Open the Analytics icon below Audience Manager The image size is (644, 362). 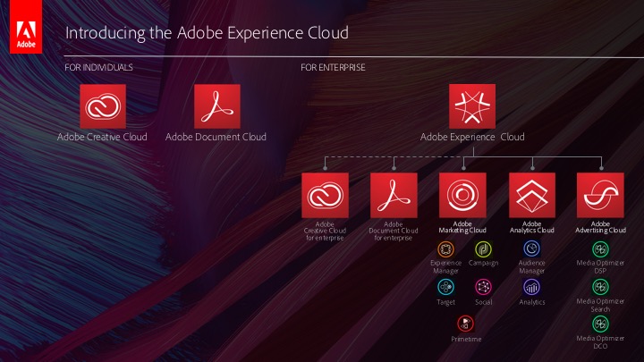pos(531,287)
